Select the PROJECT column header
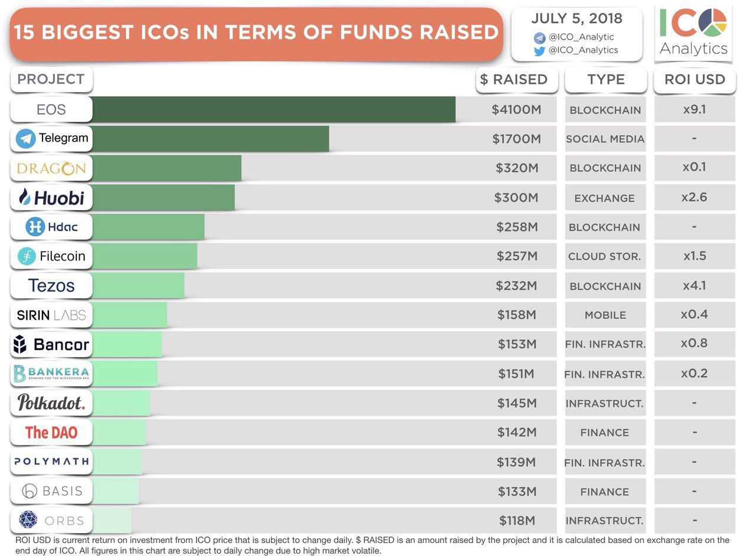Screen dimensions: 756x556 (x=51, y=79)
